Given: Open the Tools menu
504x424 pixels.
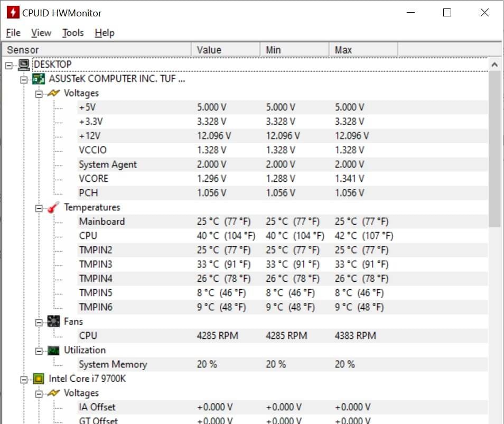Looking at the screenshot, I should [x=73, y=33].
